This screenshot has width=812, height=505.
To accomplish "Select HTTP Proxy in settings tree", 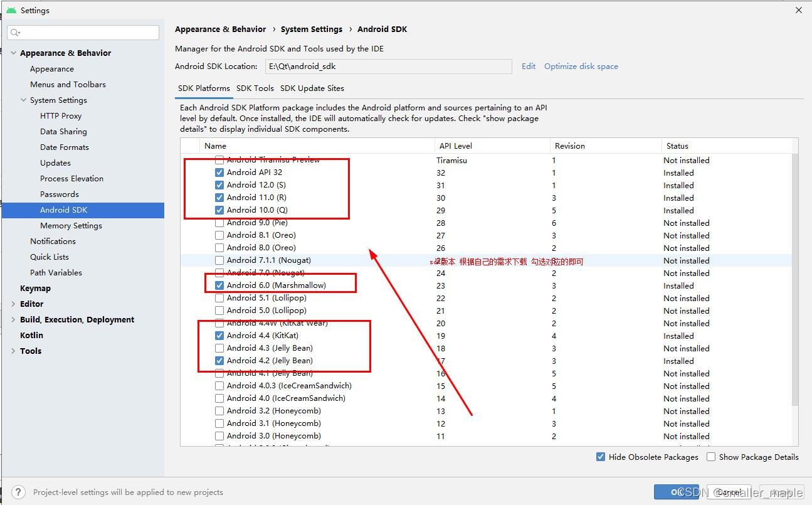I will [61, 115].
